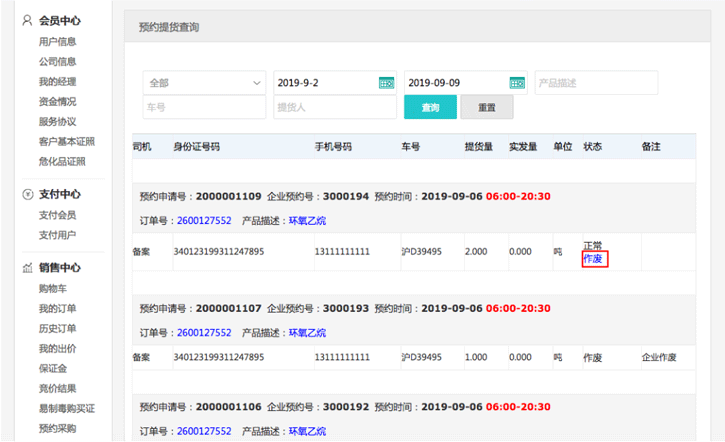Expand the 全部 status dropdown
The image size is (725, 442).
(204, 83)
